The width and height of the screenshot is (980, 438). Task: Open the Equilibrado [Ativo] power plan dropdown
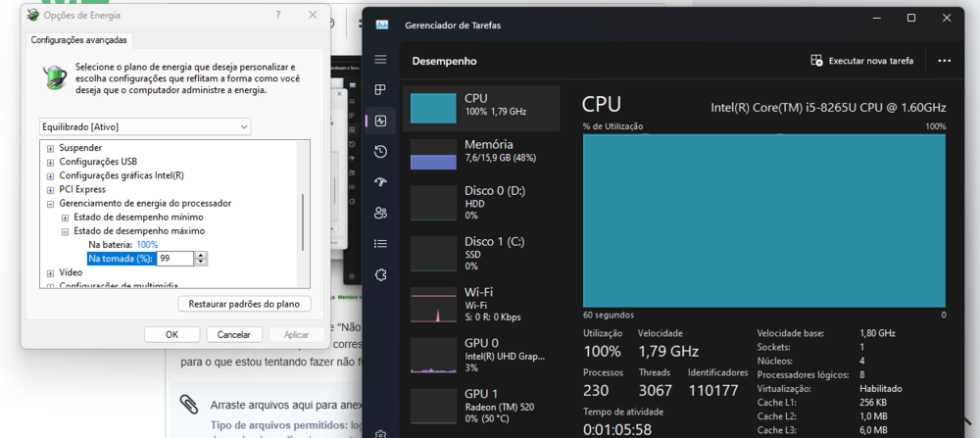pyautogui.click(x=145, y=126)
